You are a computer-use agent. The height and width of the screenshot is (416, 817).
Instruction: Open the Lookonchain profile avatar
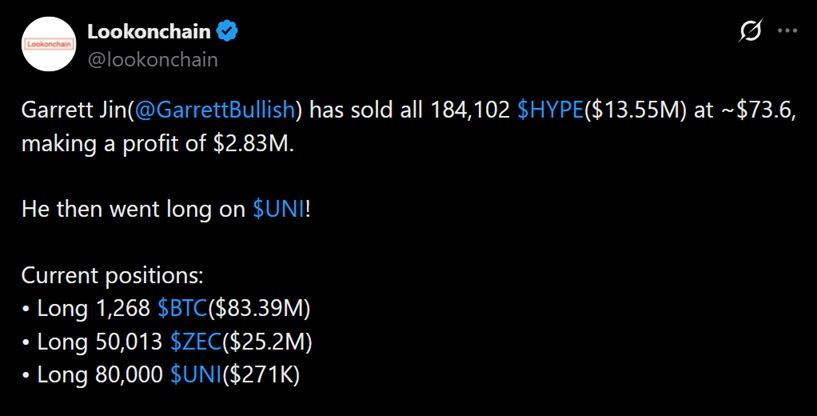[49, 44]
